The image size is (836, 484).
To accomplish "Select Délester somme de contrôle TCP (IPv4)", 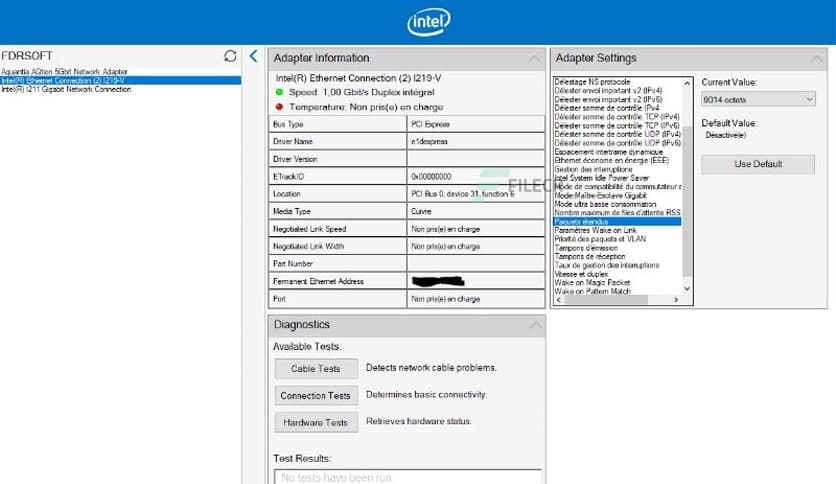I will pyautogui.click(x=617, y=117).
